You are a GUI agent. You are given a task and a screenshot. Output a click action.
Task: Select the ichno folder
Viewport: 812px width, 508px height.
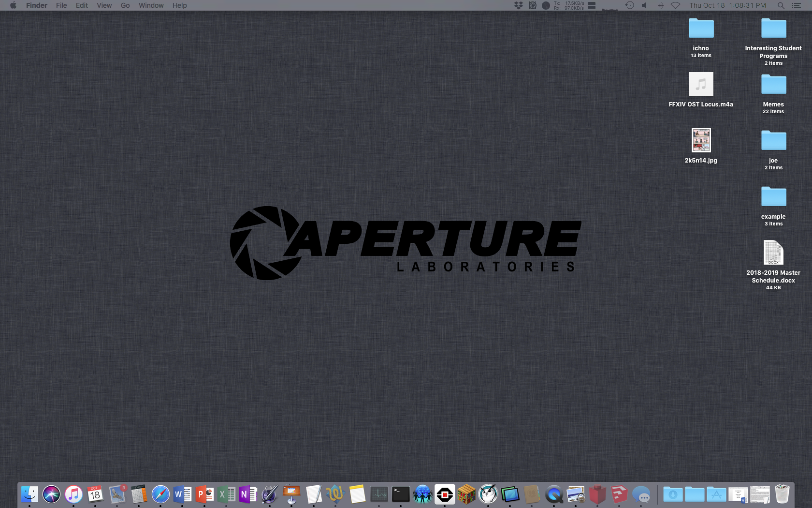click(x=701, y=28)
